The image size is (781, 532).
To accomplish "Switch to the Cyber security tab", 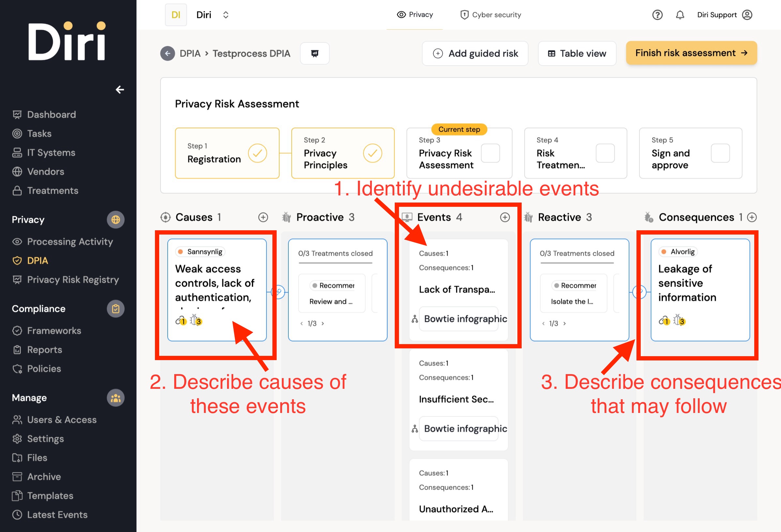I will pos(491,15).
